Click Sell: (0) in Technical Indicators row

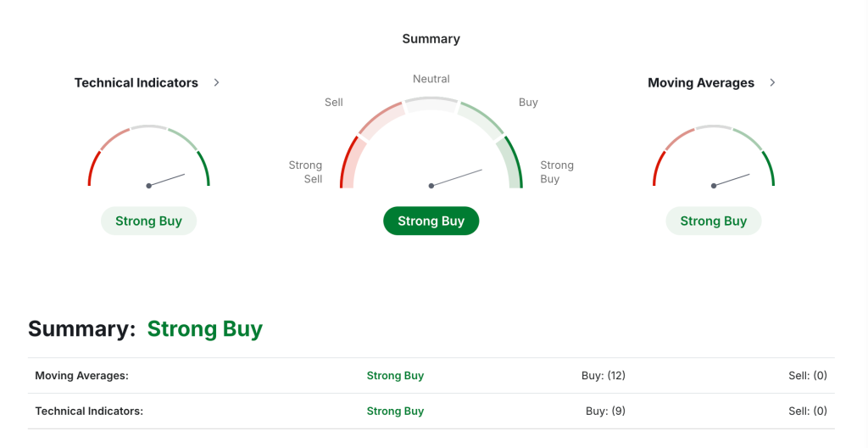tap(808, 411)
